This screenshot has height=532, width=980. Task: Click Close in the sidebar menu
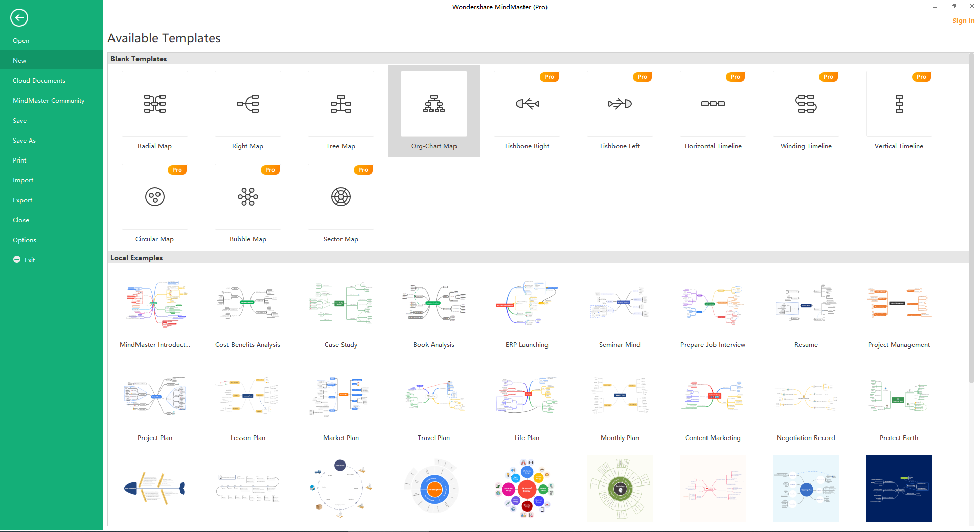(x=51, y=220)
